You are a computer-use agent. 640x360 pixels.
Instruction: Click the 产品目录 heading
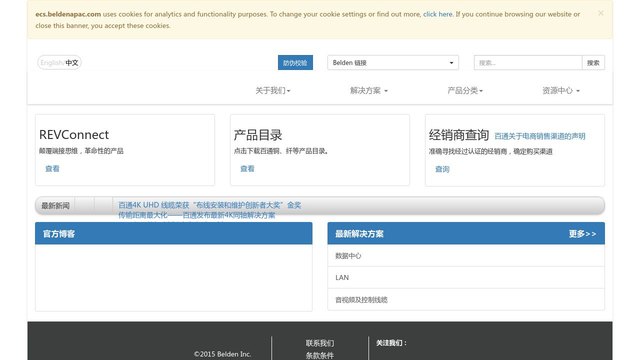pyautogui.click(x=258, y=135)
